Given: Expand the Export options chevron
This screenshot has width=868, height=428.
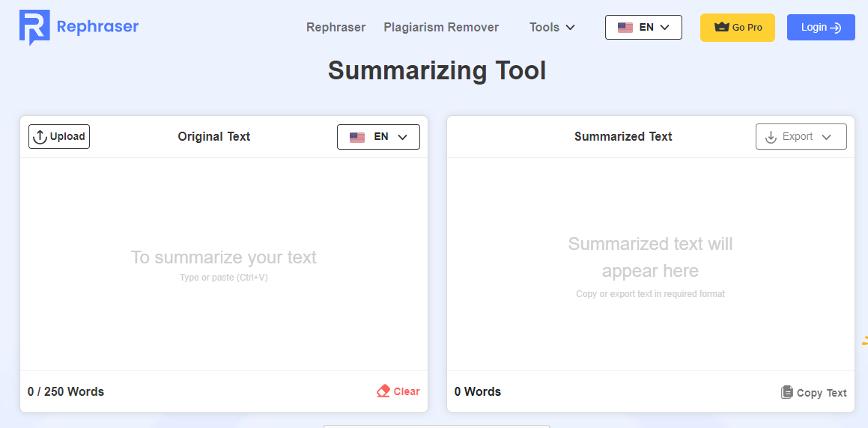Looking at the screenshot, I should pyautogui.click(x=827, y=137).
